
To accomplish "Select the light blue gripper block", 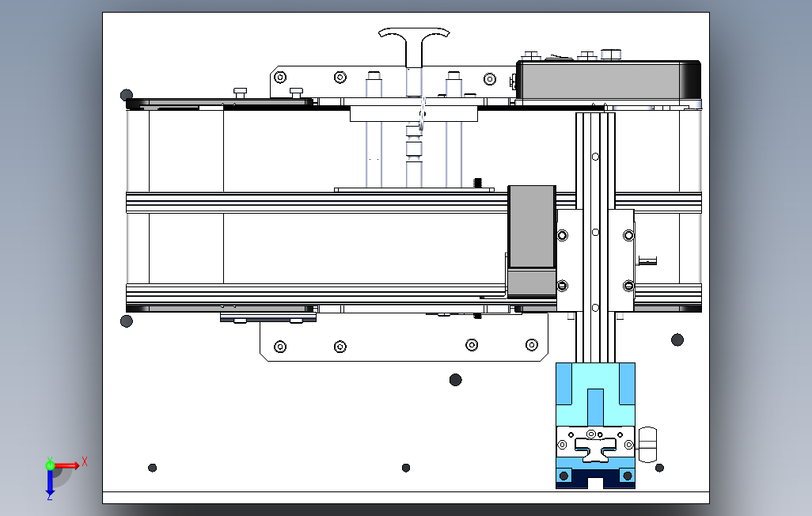I will pyautogui.click(x=595, y=394).
